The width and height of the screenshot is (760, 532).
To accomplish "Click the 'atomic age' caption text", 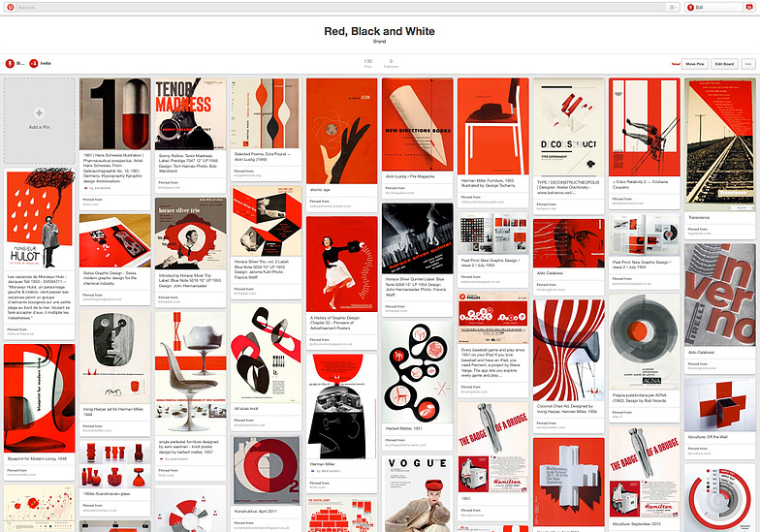I will pyautogui.click(x=320, y=190).
